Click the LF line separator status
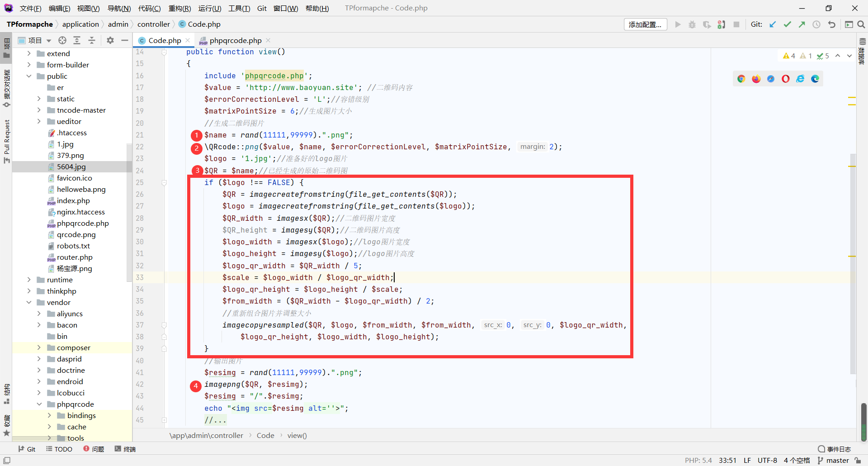 [747, 460]
